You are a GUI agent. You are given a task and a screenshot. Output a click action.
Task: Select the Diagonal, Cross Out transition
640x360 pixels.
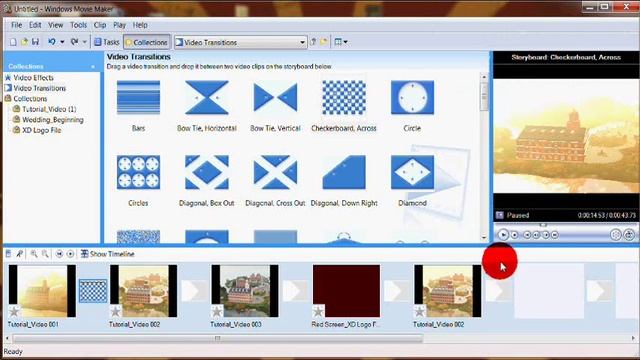[x=275, y=172]
